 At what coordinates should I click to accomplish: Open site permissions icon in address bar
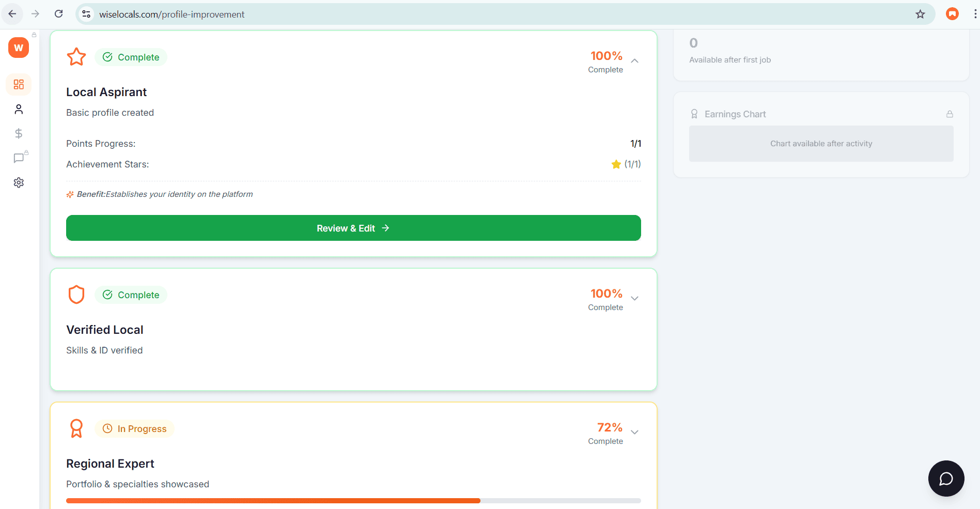point(86,14)
